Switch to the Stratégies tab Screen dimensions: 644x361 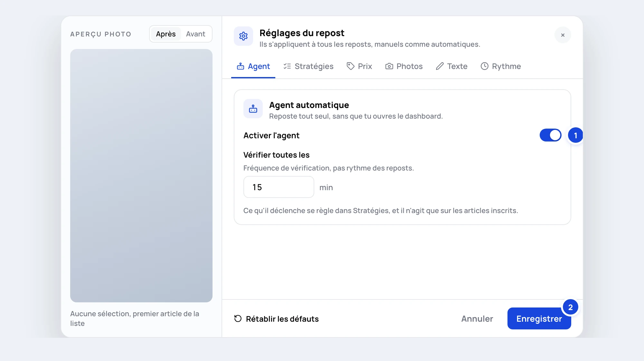(x=308, y=66)
